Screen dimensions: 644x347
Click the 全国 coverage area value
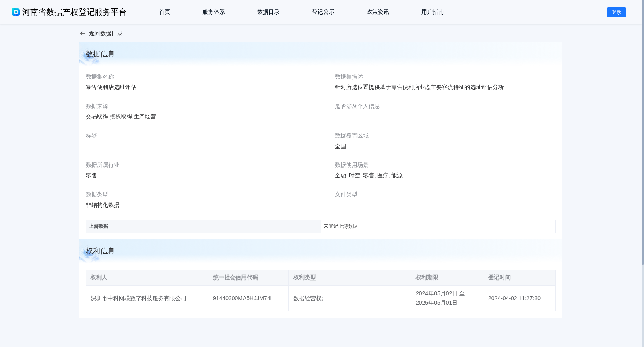point(341,147)
